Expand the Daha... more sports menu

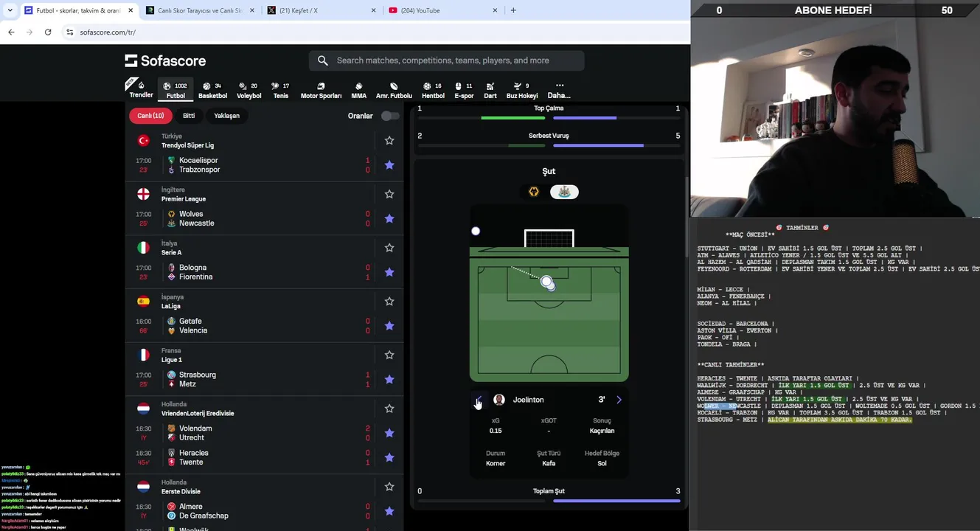pos(559,90)
